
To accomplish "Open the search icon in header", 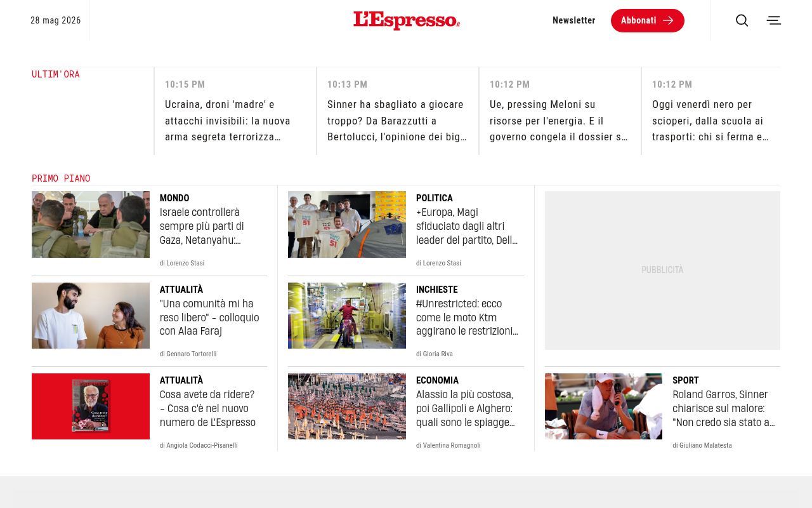I will 742,20.
